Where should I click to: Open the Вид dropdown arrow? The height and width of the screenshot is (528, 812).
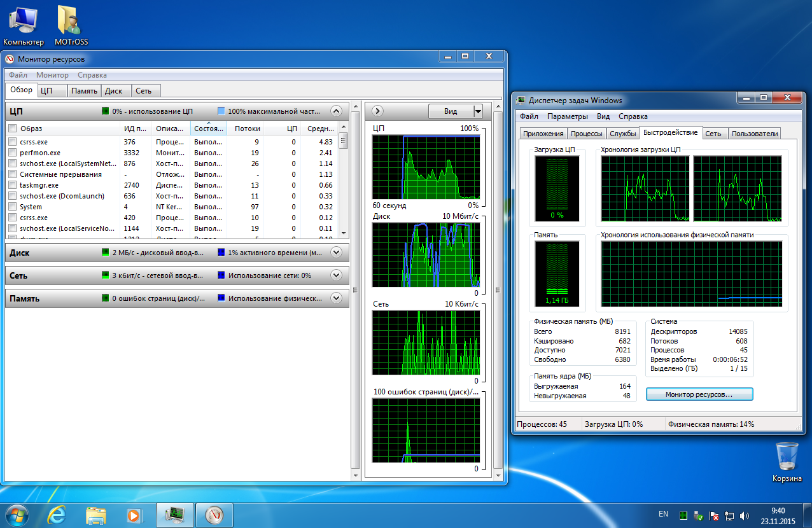pyautogui.click(x=478, y=111)
